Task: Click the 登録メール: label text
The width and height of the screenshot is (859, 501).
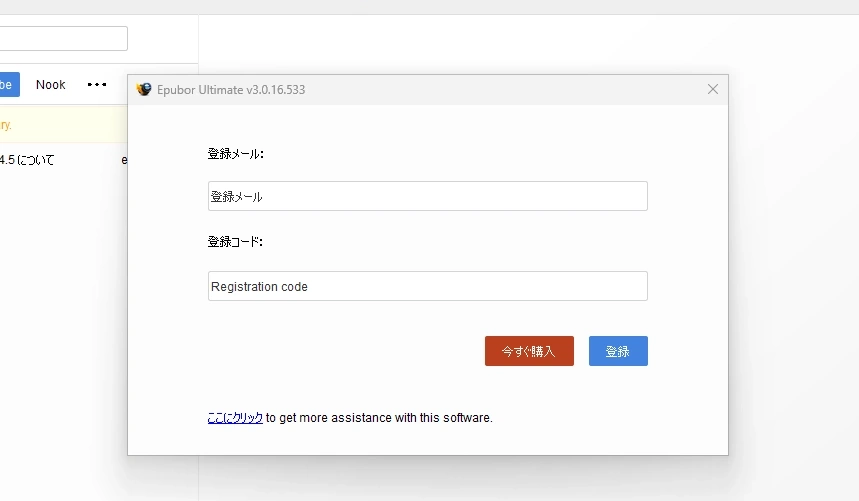Action: click(x=235, y=154)
